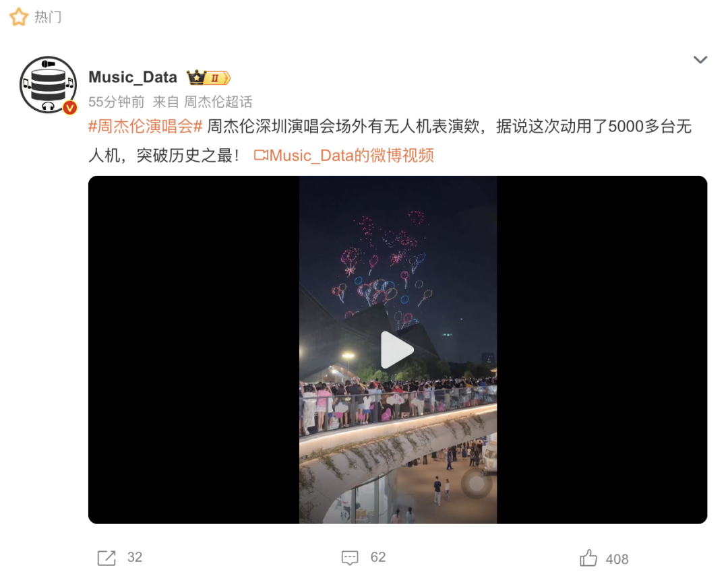Click the Music_Data username
Viewport: 728px width, 576px height.
pyautogui.click(x=133, y=77)
